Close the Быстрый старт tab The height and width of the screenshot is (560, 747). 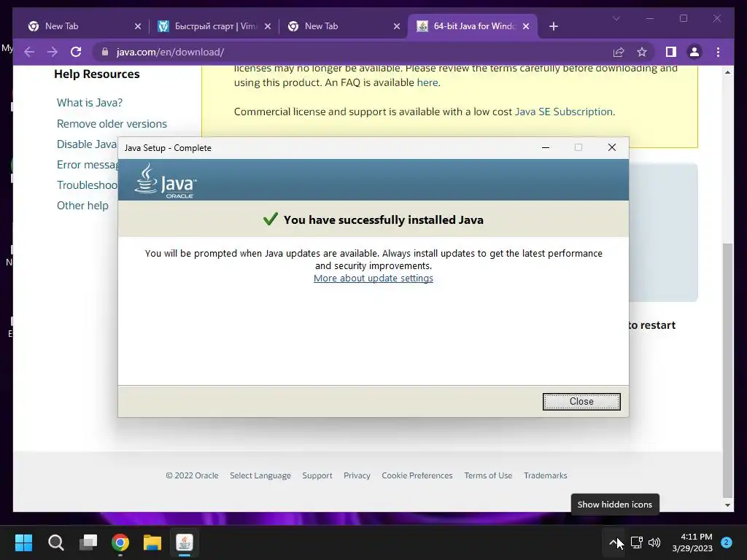click(x=268, y=26)
